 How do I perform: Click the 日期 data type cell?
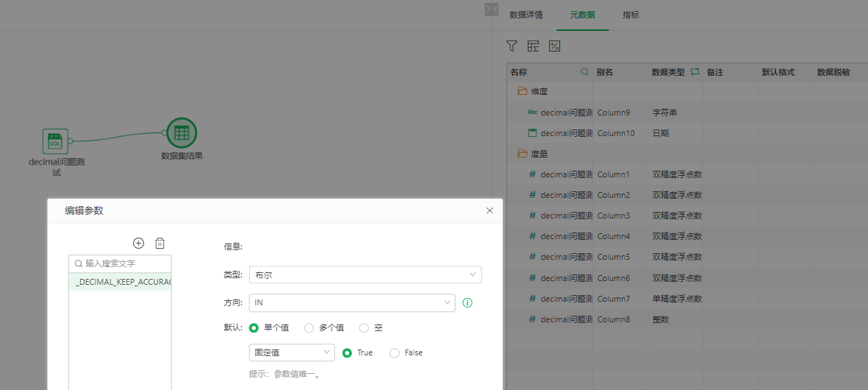675,133
